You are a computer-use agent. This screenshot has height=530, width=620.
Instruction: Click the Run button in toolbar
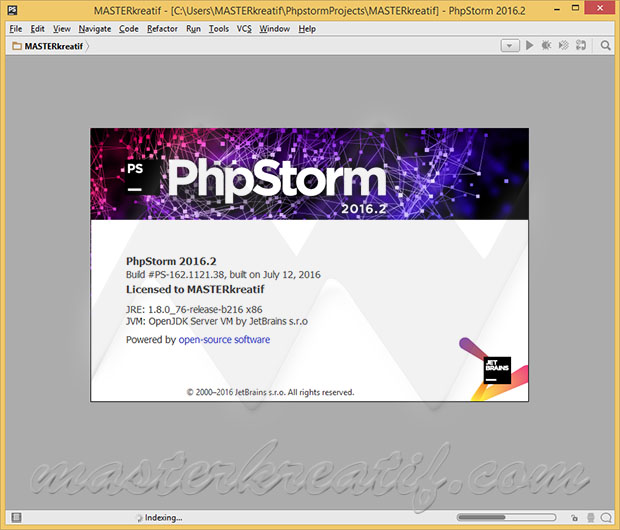coord(529,45)
